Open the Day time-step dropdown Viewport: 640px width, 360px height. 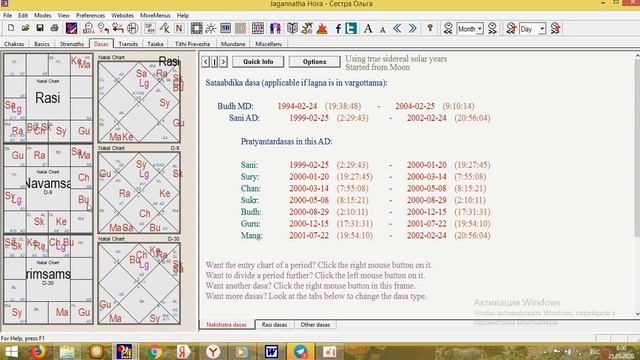pos(542,29)
